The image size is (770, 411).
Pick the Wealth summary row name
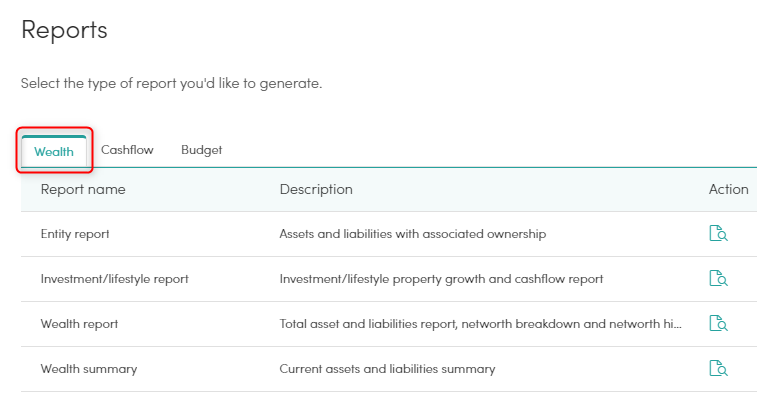tap(89, 369)
